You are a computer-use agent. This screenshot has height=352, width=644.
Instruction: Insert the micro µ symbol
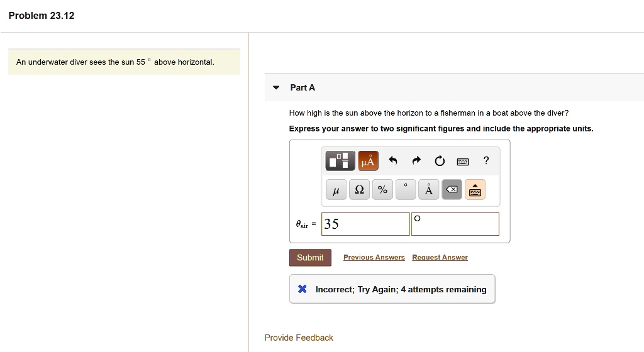[336, 190]
